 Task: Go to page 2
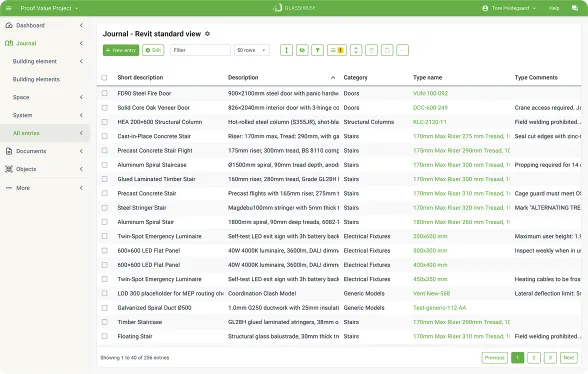click(x=534, y=357)
